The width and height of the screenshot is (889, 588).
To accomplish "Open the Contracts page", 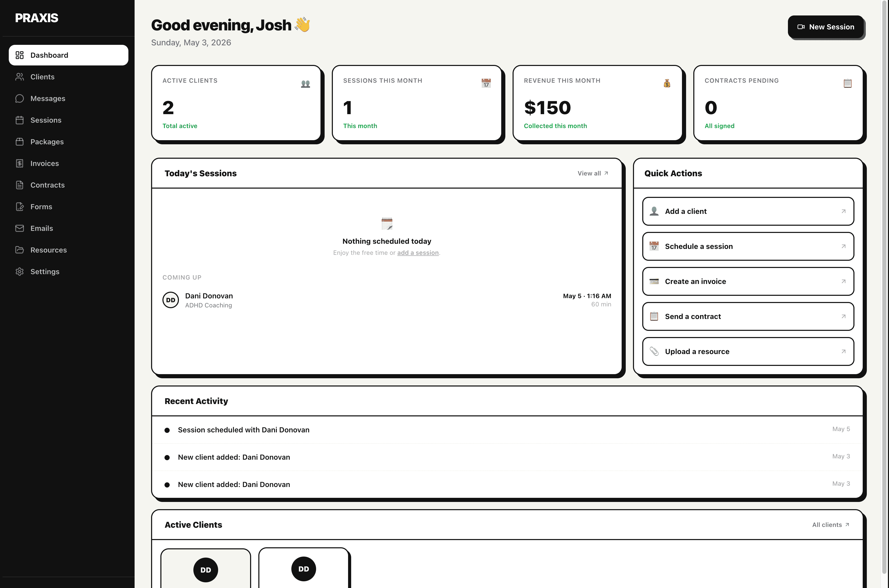I will (x=68, y=185).
